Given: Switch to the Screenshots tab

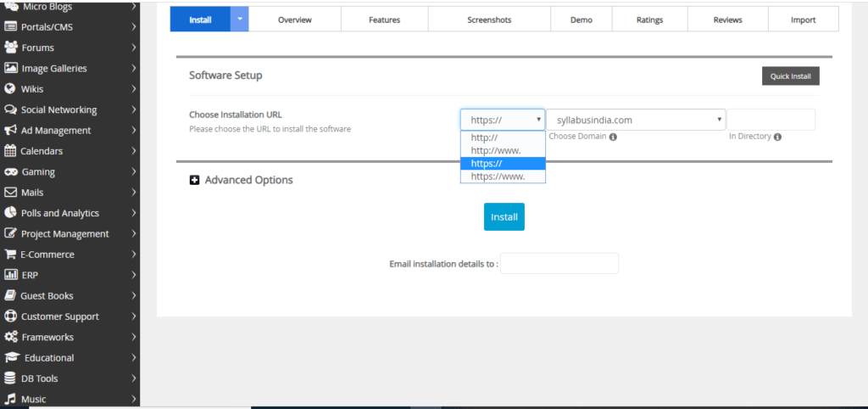Looking at the screenshot, I should 489,20.
